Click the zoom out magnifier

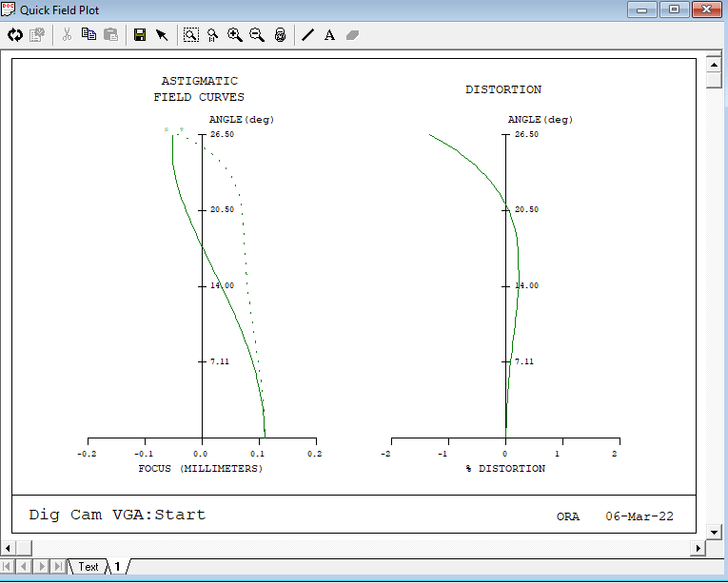tap(256, 35)
